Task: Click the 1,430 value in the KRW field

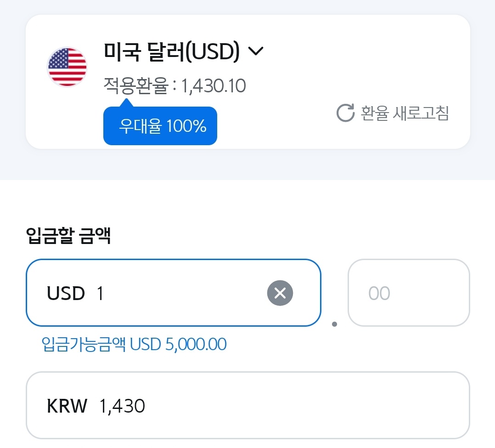Action: (122, 406)
